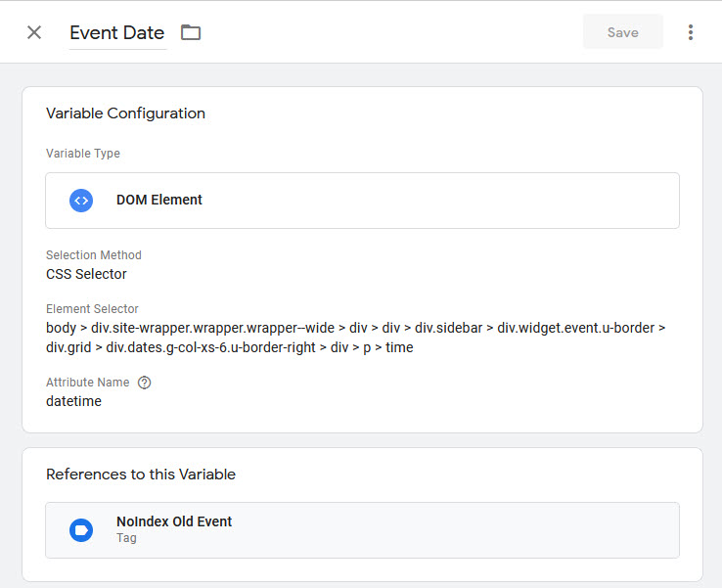
Task: Click the Event Date variable name field
Action: pyautogui.click(x=117, y=32)
